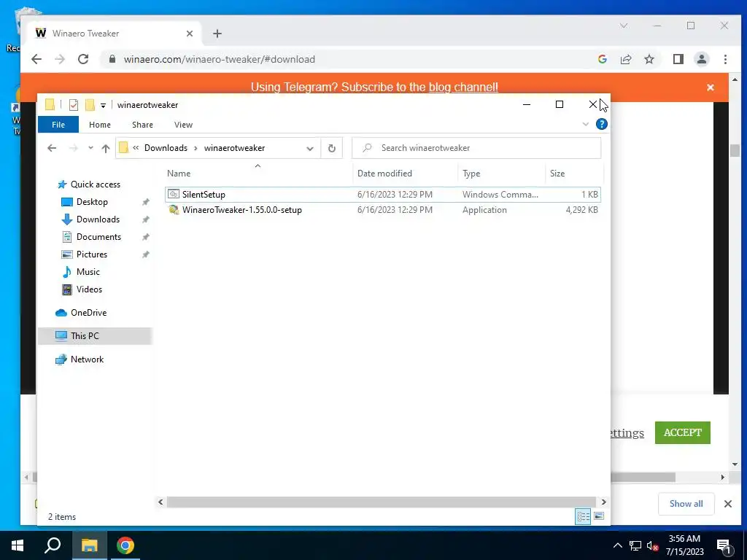
Task: Open Desktop in Quick access
Action: pos(92,202)
